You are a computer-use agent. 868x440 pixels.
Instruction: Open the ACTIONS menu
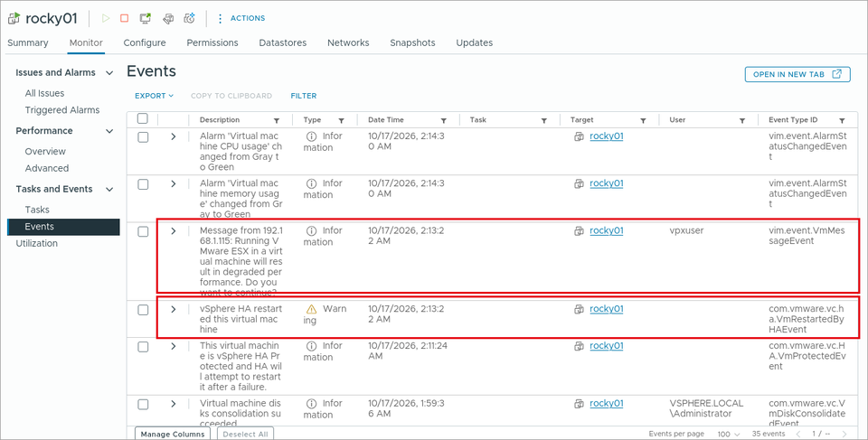pyautogui.click(x=241, y=18)
